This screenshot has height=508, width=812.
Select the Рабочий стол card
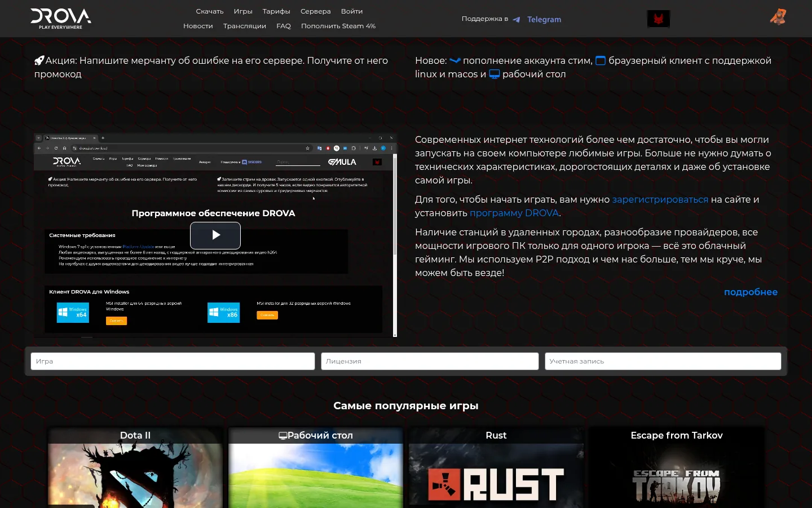pos(316,467)
